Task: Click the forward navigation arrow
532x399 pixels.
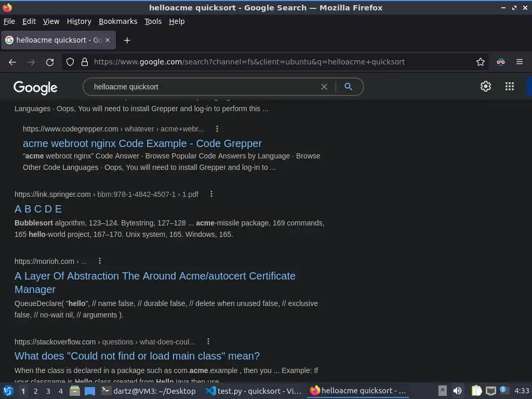Action: point(31,62)
